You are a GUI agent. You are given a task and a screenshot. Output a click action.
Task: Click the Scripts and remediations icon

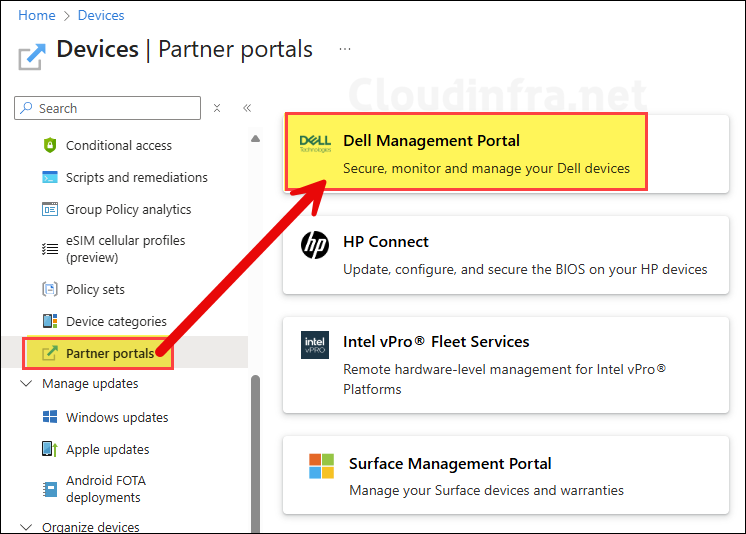(x=49, y=177)
